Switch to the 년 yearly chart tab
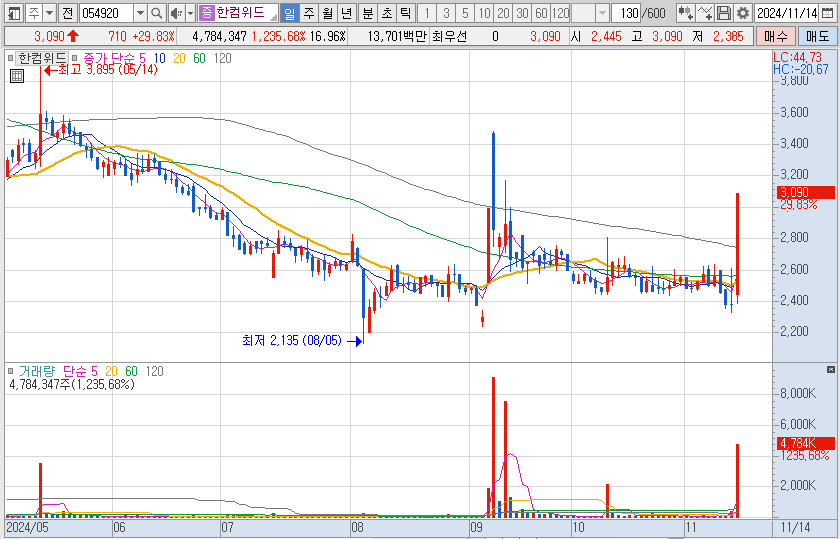The height and width of the screenshot is (539, 840). [x=347, y=13]
